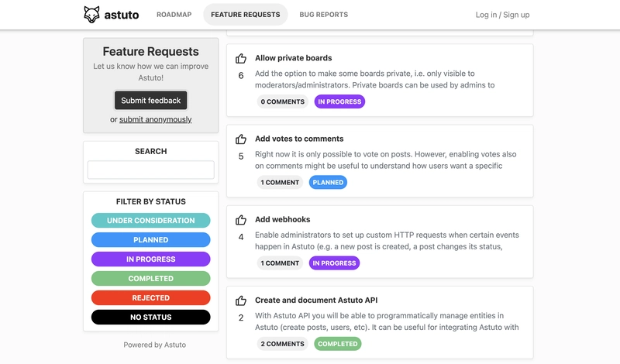
Task: Switch to Bug Reports board
Action: click(323, 15)
